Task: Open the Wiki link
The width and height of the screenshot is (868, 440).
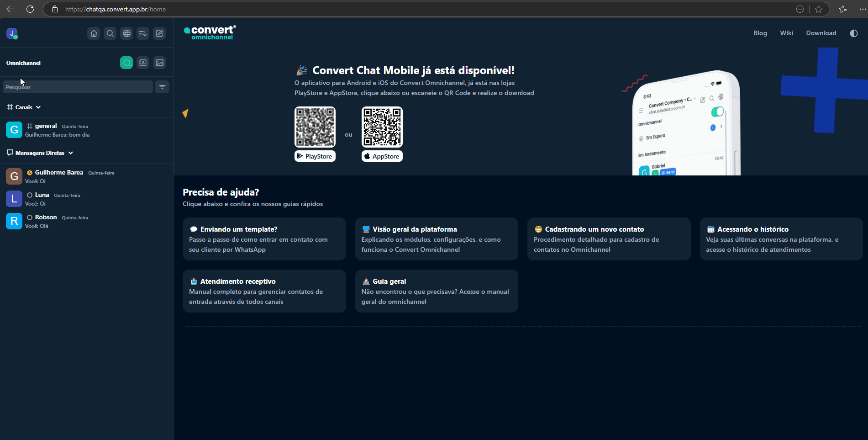Action: 786,33
